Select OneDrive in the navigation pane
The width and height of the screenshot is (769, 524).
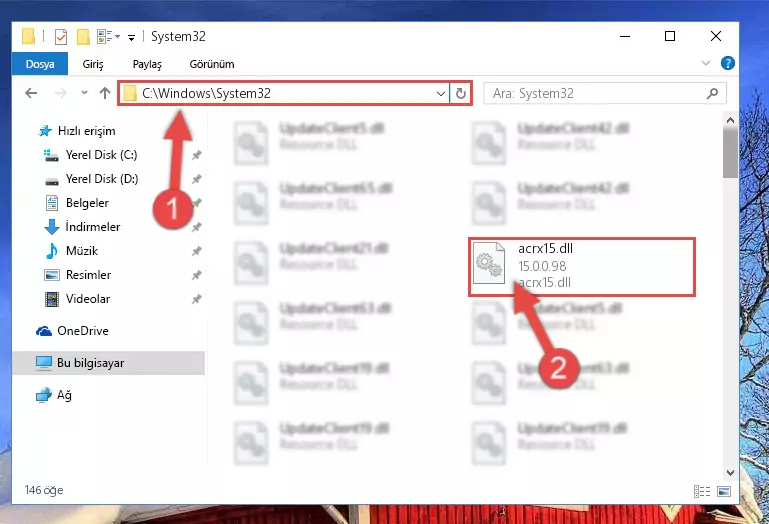pyautogui.click(x=72, y=331)
